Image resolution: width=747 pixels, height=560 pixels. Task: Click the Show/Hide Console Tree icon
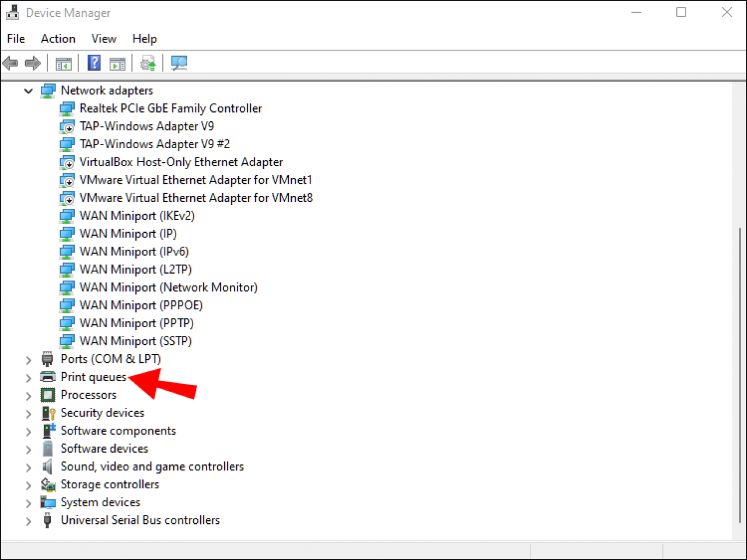coord(64,62)
